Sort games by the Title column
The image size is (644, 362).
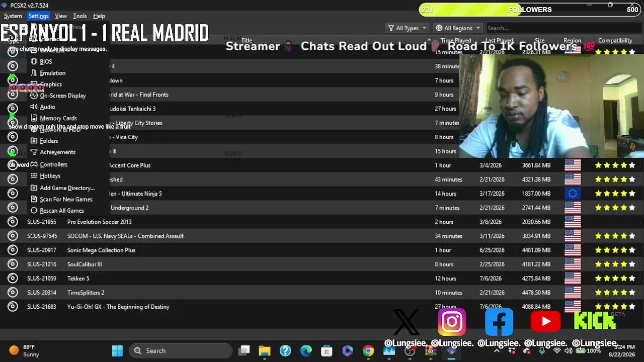coord(247,41)
